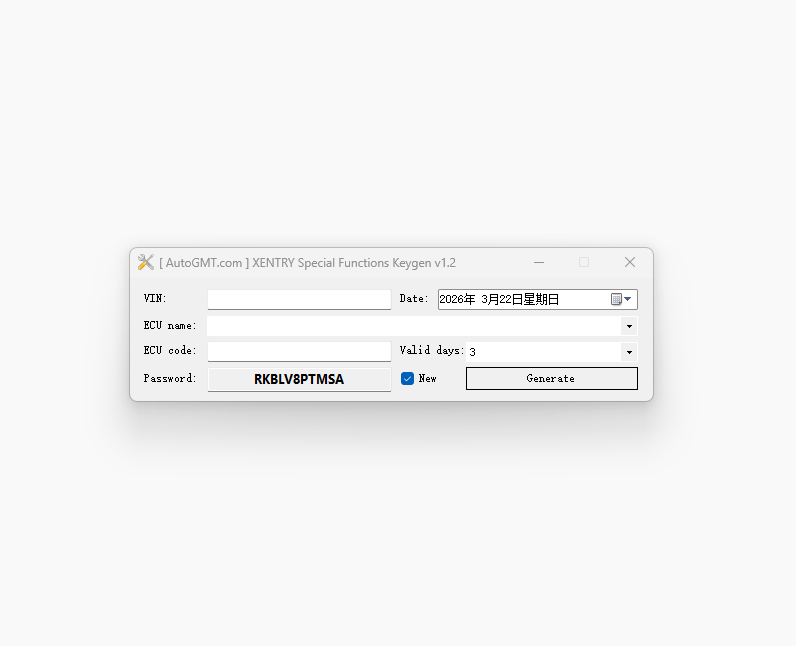Image resolution: width=796 pixels, height=646 pixels.
Task: Open the Date calendar drop-down button
Action: (621, 299)
